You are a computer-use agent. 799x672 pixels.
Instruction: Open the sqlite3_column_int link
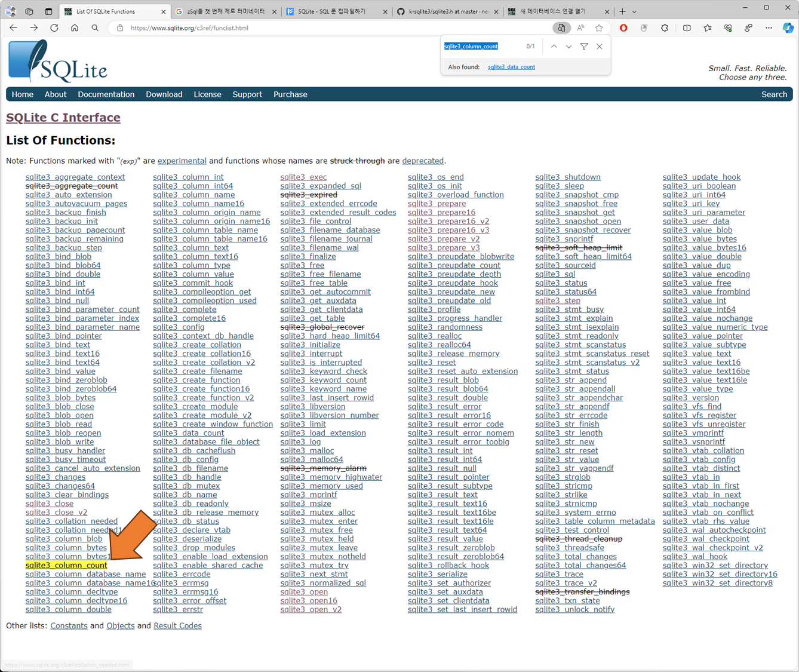(x=188, y=177)
